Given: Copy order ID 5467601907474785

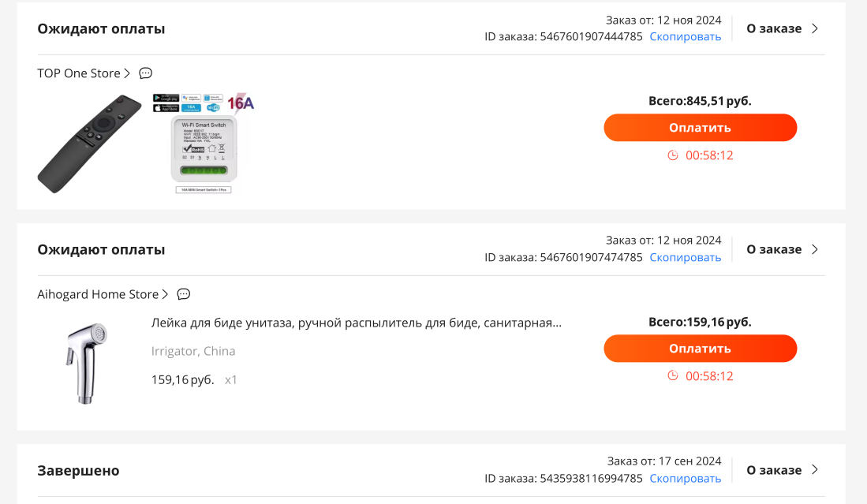Looking at the screenshot, I should coord(685,257).
